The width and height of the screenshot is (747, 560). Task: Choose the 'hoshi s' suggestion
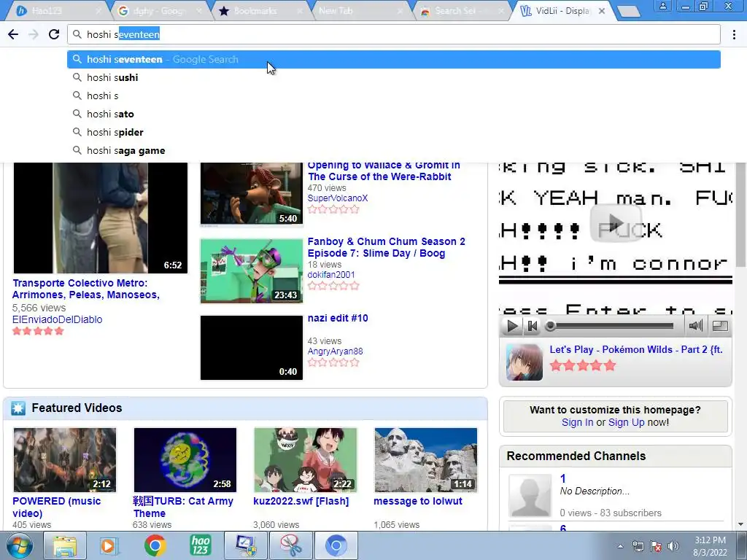(x=393, y=96)
